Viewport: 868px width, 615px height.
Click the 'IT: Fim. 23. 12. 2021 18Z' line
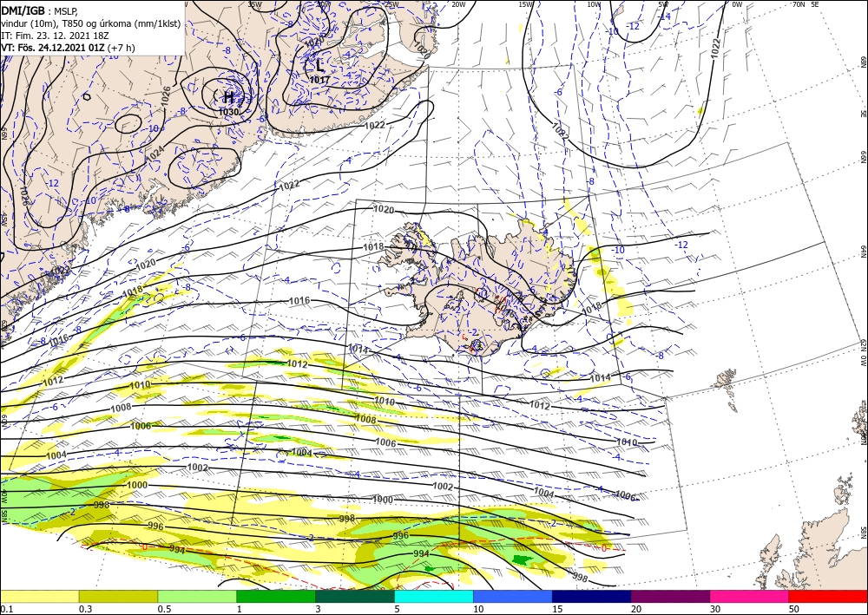55,36
